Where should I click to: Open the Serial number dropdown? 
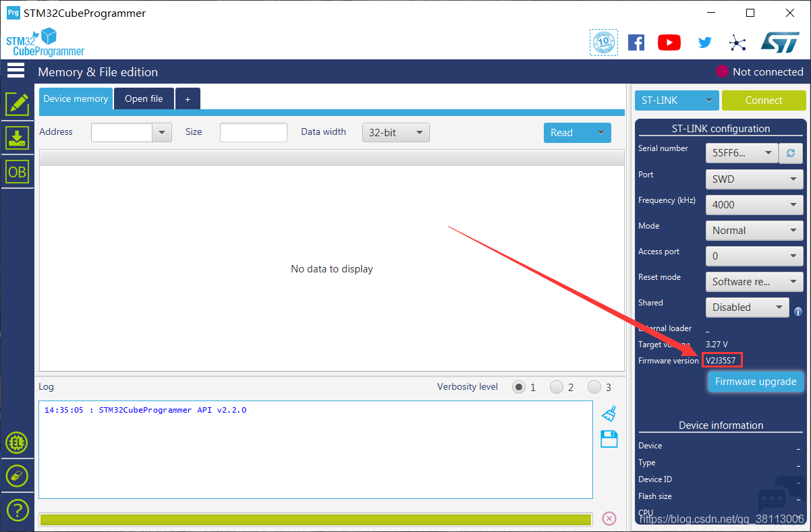pos(742,153)
